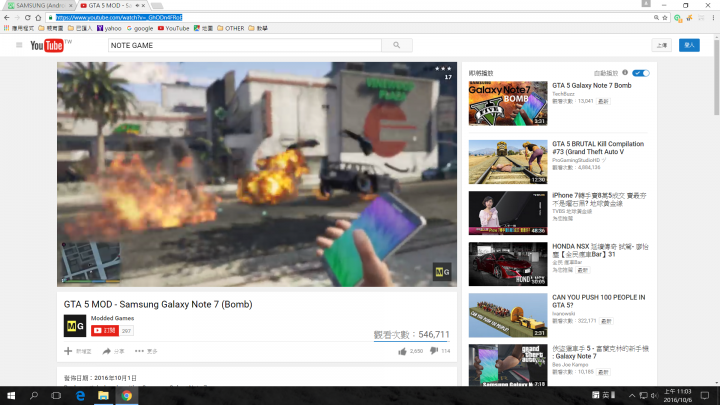Viewport: 720px width, 405px height.
Task: Open GTA 5 Galaxy Note 7 Bomb title
Action: [591, 85]
